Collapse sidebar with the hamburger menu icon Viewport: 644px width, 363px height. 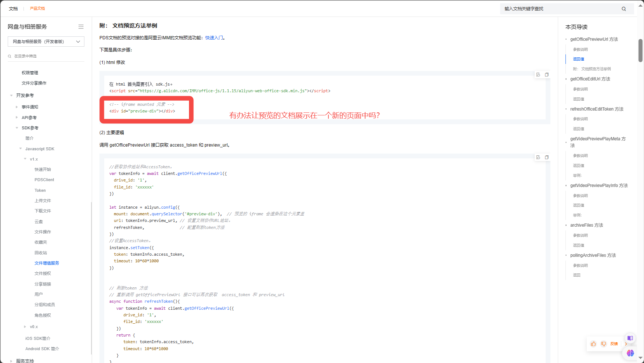pos(81,27)
